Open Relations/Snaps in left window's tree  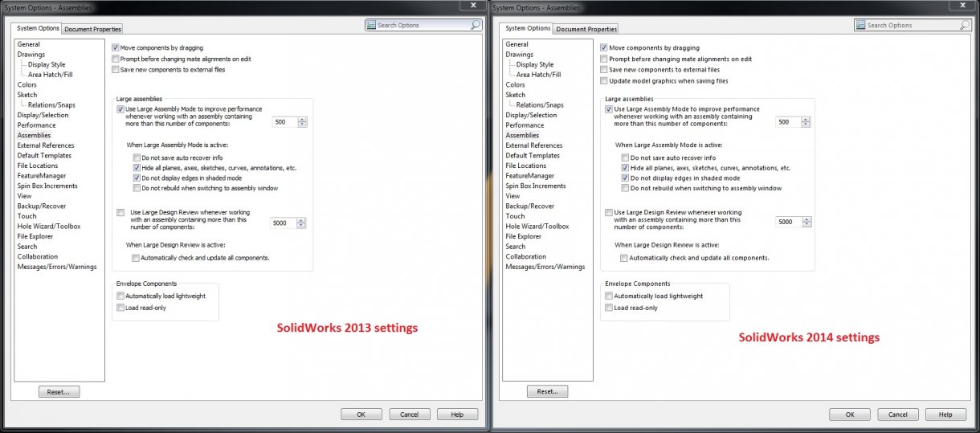tap(51, 104)
